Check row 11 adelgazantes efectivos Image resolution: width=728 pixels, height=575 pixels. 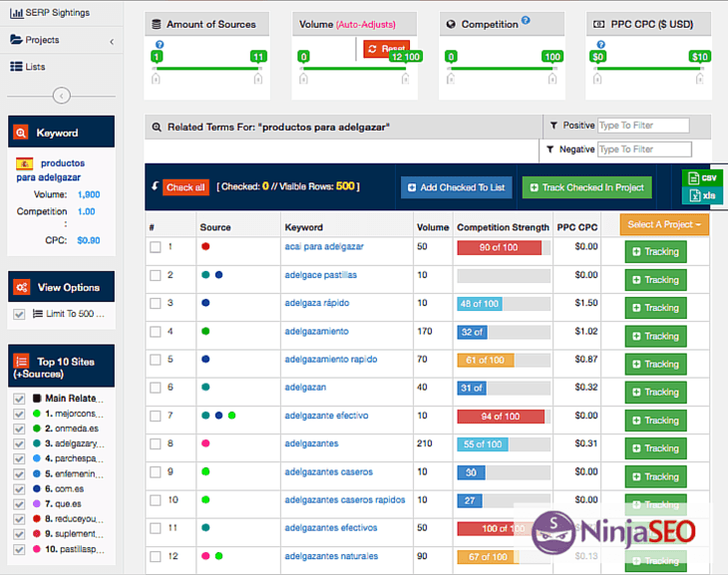[x=156, y=528]
